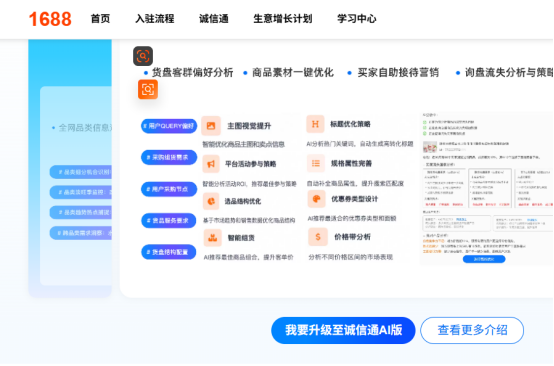
Task: Click the 价格带分析 dollar icon
Action: [317, 237]
